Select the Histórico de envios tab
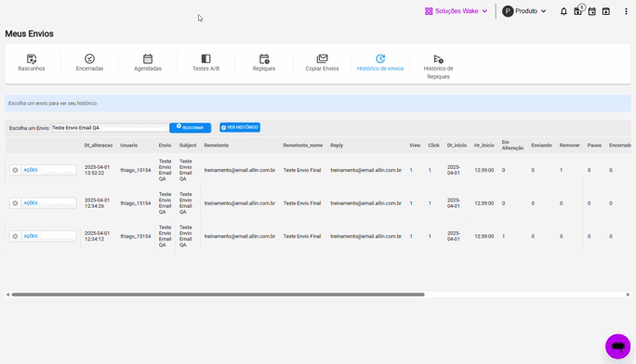This screenshot has width=636, height=364. pyautogui.click(x=380, y=63)
